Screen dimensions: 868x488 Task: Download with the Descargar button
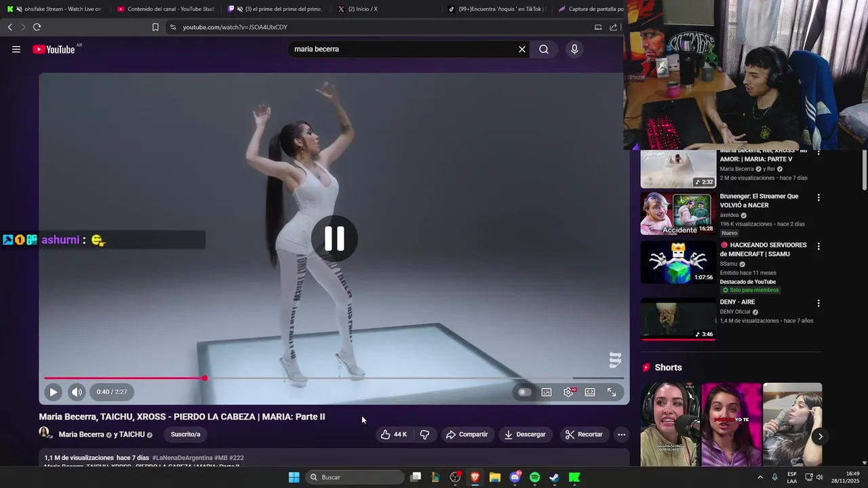[525, 434]
